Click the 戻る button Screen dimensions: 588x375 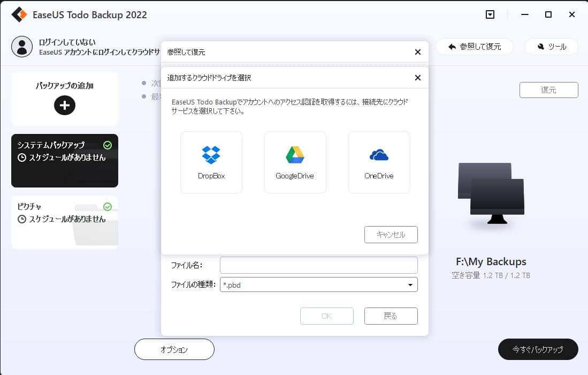(x=391, y=316)
